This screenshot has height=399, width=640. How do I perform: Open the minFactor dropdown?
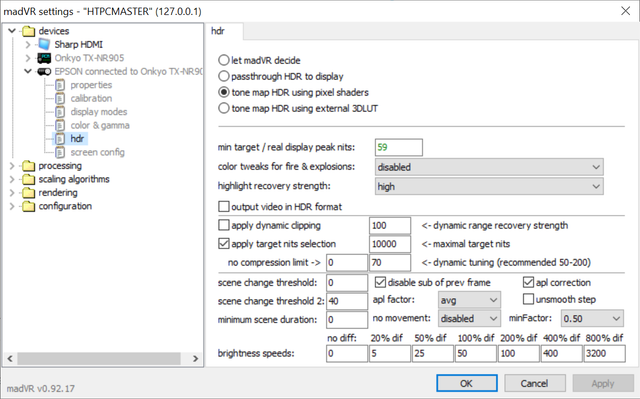coord(592,319)
